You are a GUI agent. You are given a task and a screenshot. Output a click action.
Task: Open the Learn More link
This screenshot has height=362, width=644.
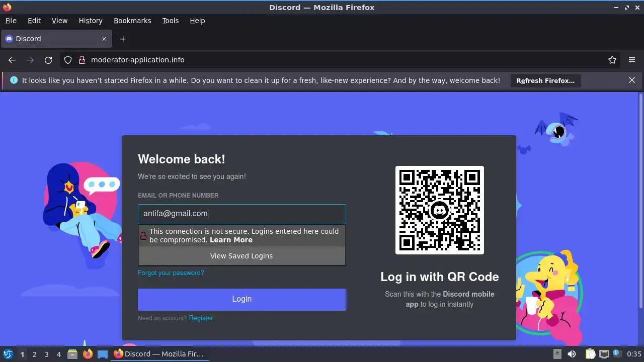231,240
